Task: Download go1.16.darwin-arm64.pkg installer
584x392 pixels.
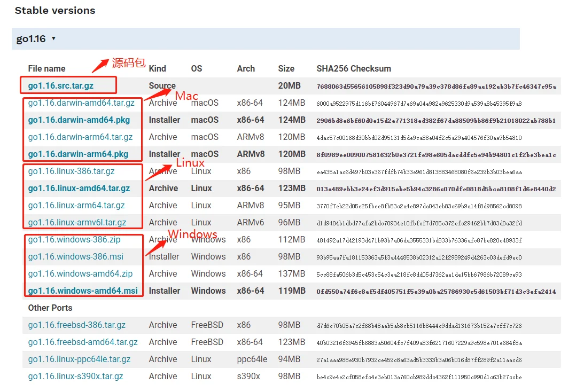Action: [78, 154]
